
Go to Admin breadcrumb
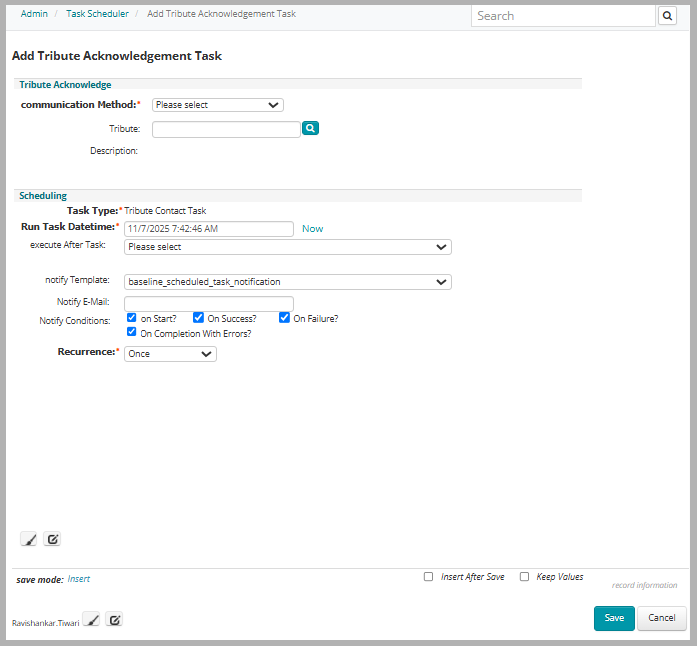point(34,14)
